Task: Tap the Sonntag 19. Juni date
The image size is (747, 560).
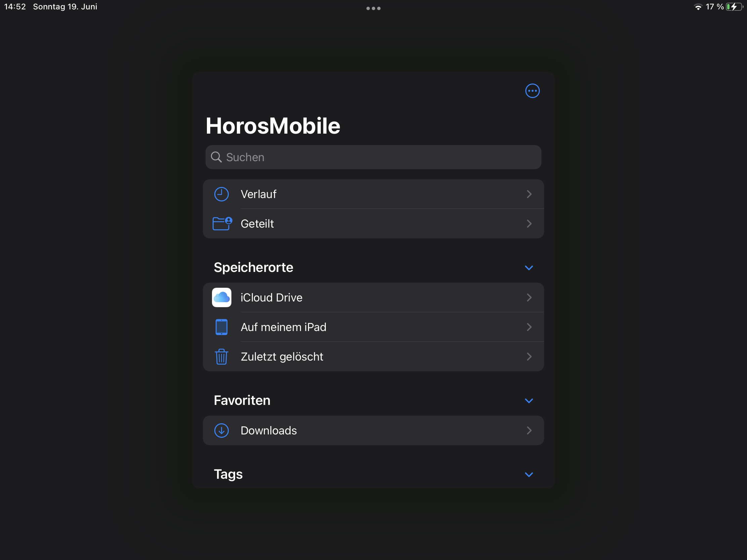Action: 65,7
